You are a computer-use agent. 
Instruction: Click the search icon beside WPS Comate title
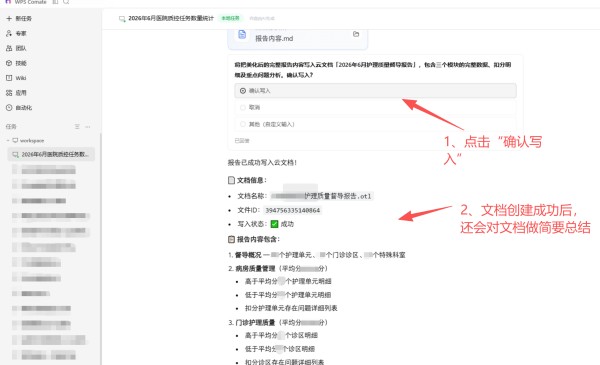[66, 2]
